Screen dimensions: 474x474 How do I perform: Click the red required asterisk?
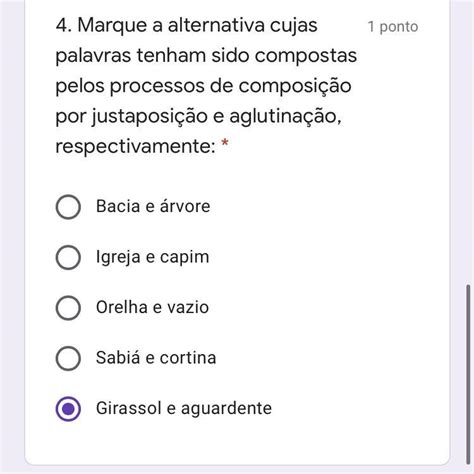[225, 143]
